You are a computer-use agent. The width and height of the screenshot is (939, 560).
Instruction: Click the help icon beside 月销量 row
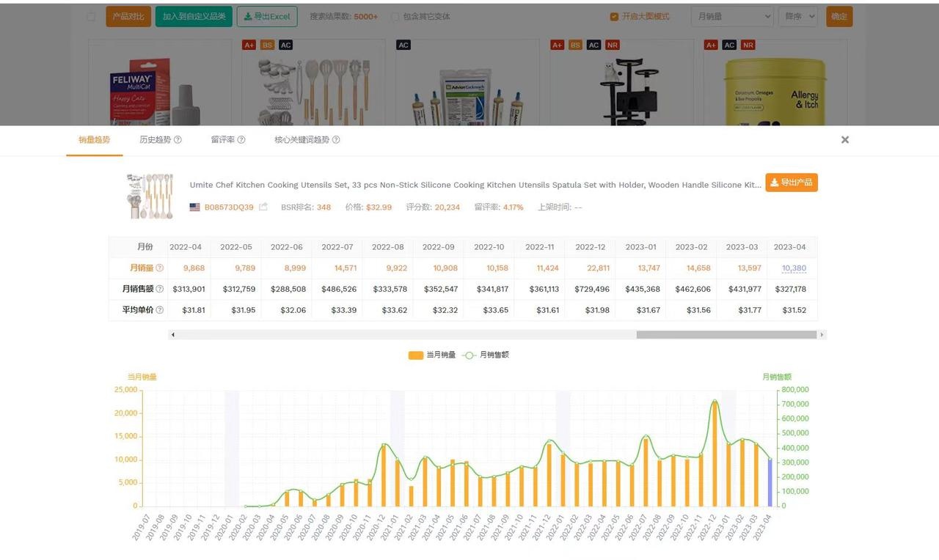tap(159, 268)
